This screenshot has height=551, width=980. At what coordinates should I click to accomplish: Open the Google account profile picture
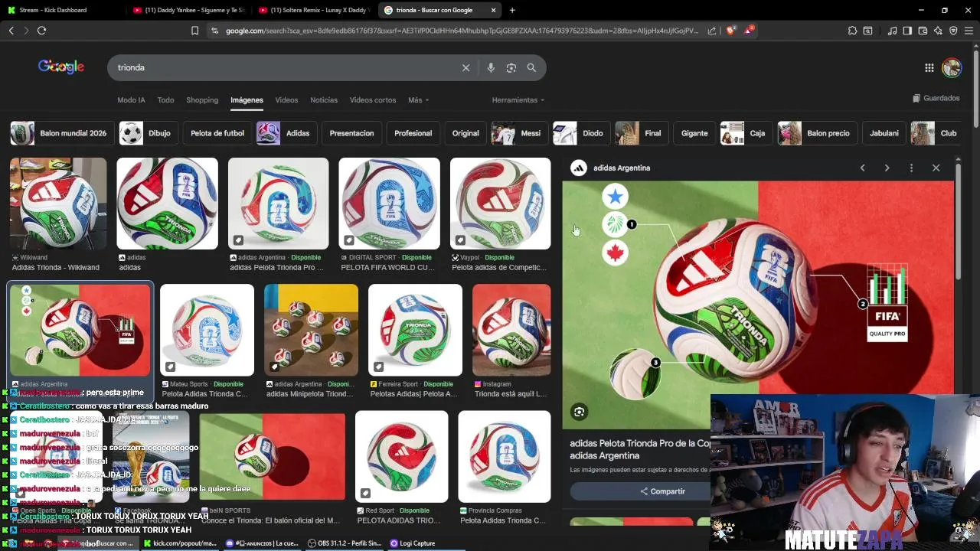click(952, 67)
